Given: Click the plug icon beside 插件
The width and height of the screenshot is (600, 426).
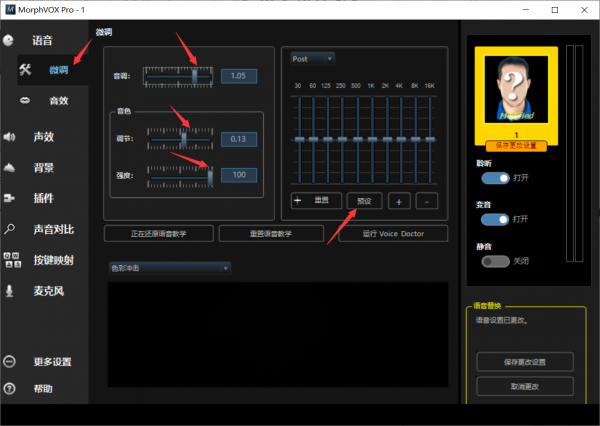Looking at the screenshot, I should coord(9,198).
